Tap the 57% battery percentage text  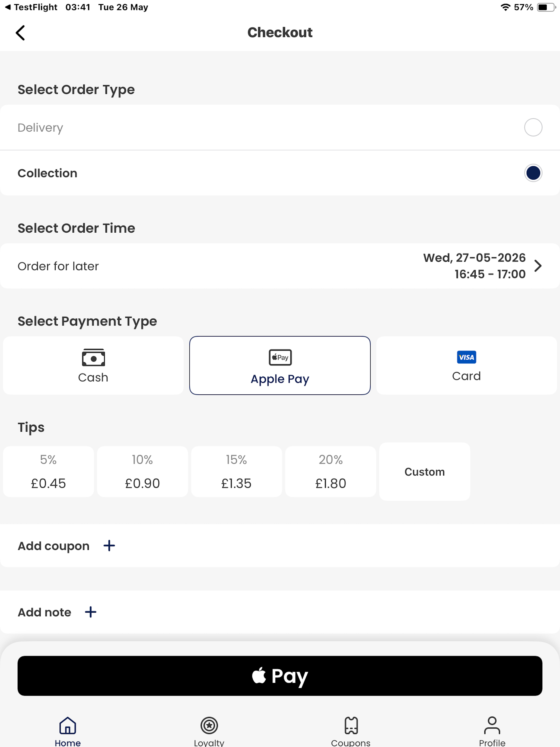[523, 7]
